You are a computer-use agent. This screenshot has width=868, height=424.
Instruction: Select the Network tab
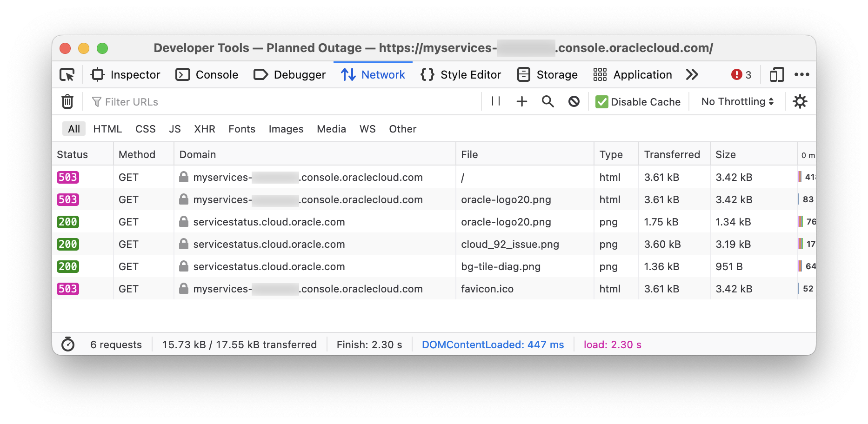click(x=373, y=75)
